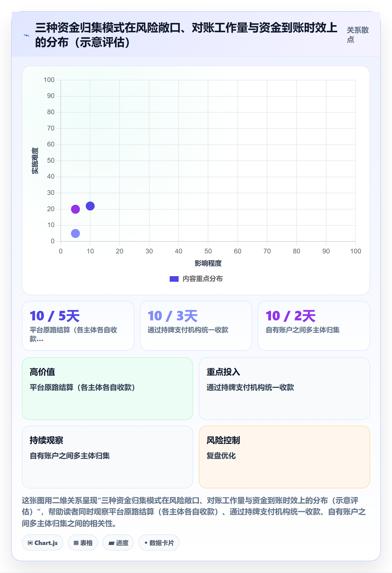Click the Chart.js tag chip
Image resolution: width=392 pixels, height=573 pixels.
pyautogui.click(x=43, y=543)
